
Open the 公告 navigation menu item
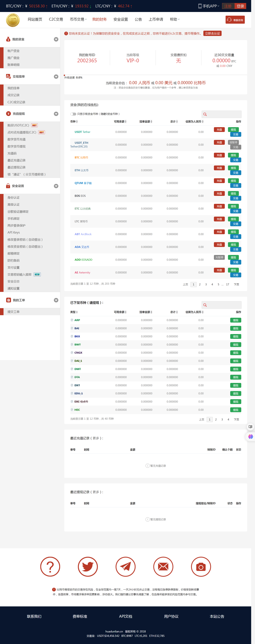coord(138,19)
